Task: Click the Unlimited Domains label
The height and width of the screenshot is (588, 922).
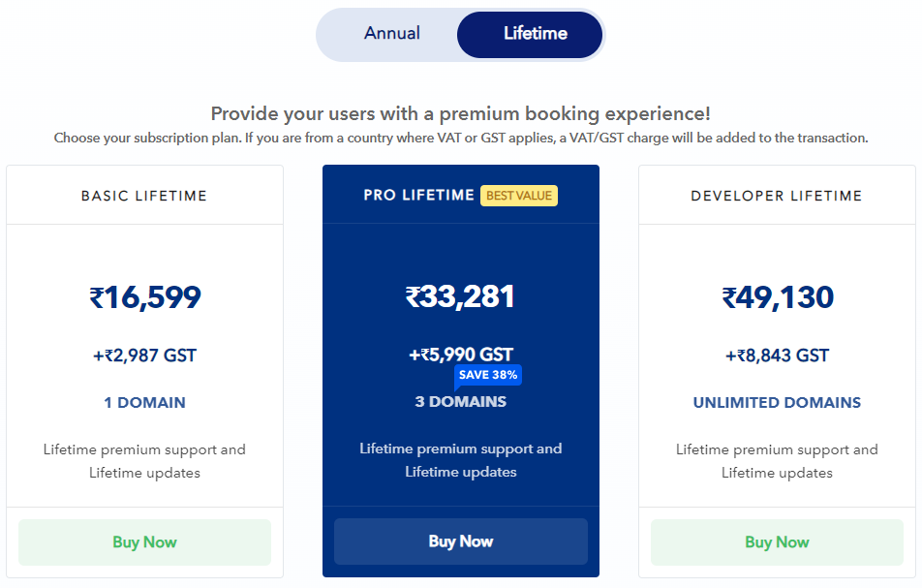Action: pos(777,403)
